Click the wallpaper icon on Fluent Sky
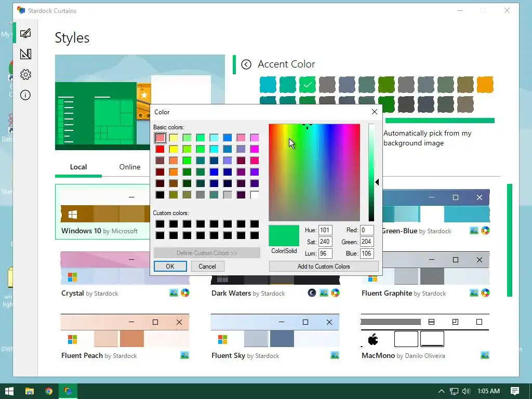Viewport: 532px width, 399px height. (335, 355)
